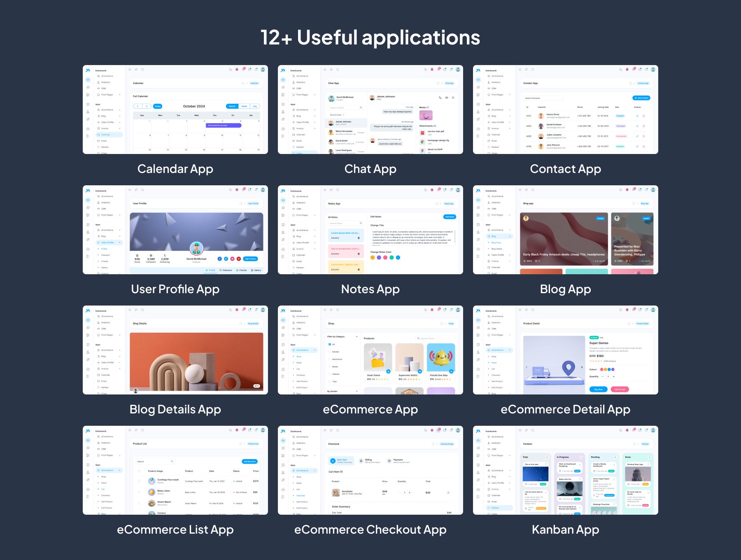The width and height of the screenshot is (741, 560).
Task: Click search magnifier in eCommerce App product search
Action: click(418, 338)
